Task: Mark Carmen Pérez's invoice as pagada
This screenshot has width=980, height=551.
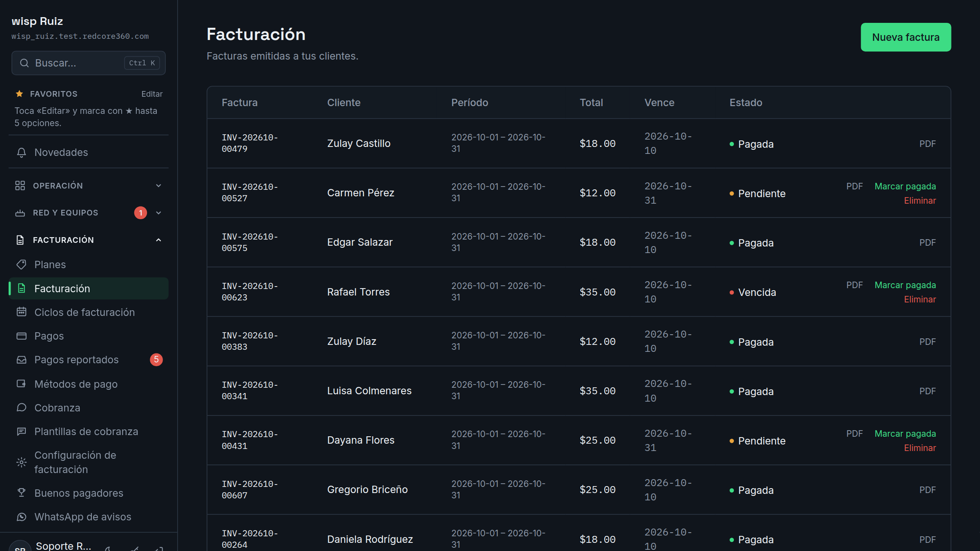Action: tap(905, 186)
